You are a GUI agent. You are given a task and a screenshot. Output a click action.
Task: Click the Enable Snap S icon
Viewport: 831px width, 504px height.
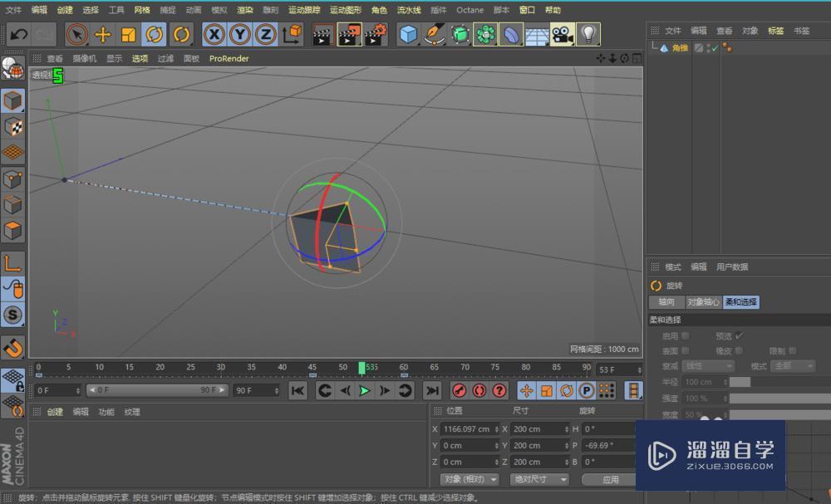12,315
